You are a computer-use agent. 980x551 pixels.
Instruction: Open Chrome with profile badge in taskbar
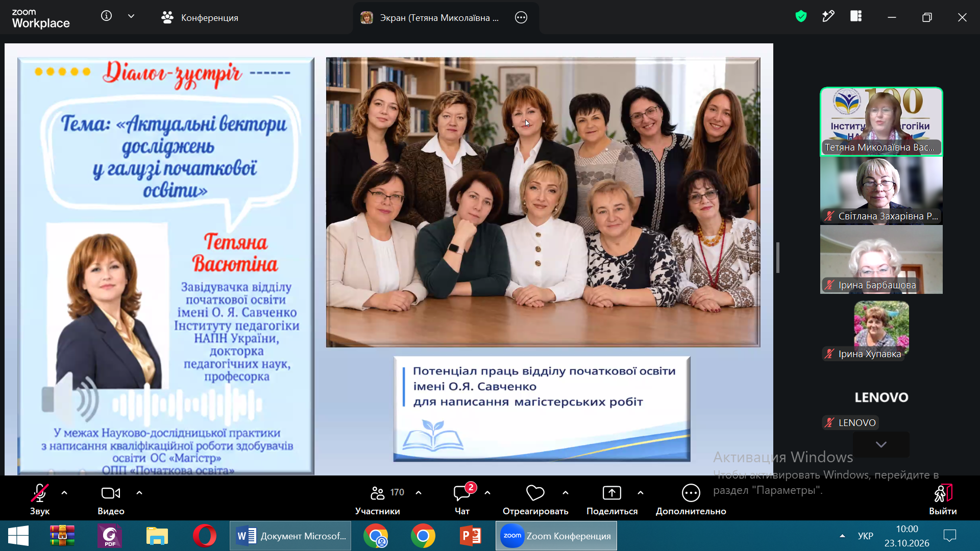[x=376, y=536]
